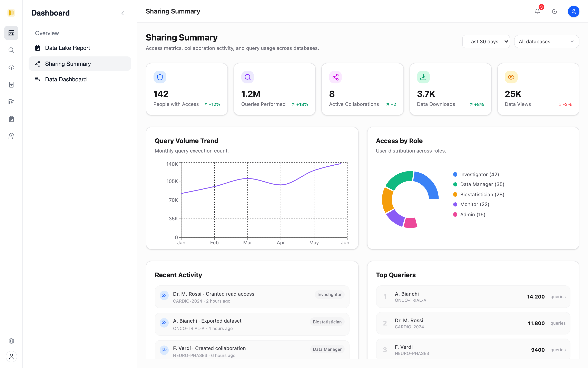Screen dimensions: 588x368
Task: Expand the All databases dropdown
Action: tap(546, 42)
